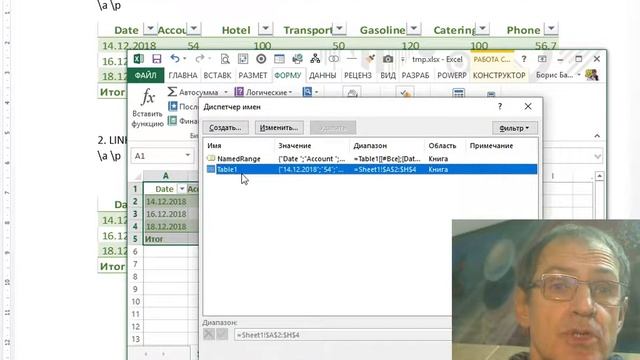Click the pin brush icon beside the camera
The height and width of the screenshot is (360, 640).
point(370,59)
